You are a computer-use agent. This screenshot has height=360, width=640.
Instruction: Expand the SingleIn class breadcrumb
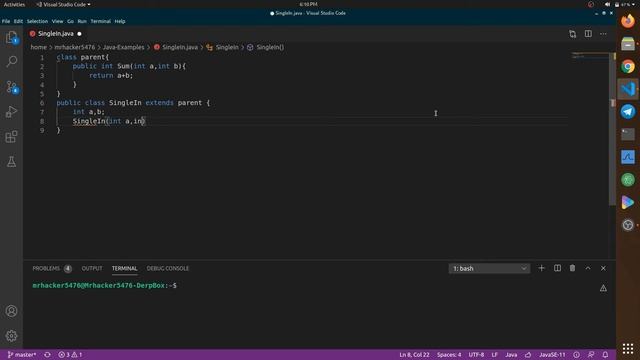pos(222,47)
